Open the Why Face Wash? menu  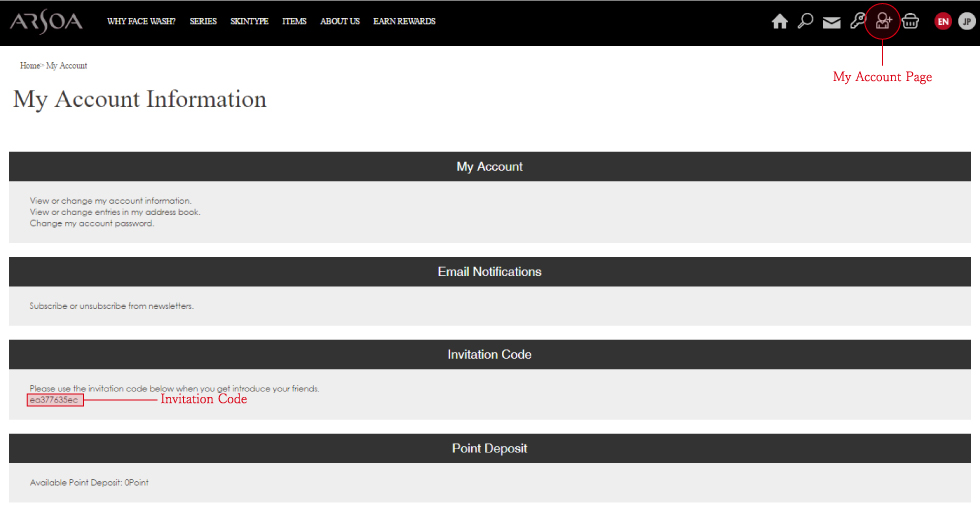[x=141, y=21]
